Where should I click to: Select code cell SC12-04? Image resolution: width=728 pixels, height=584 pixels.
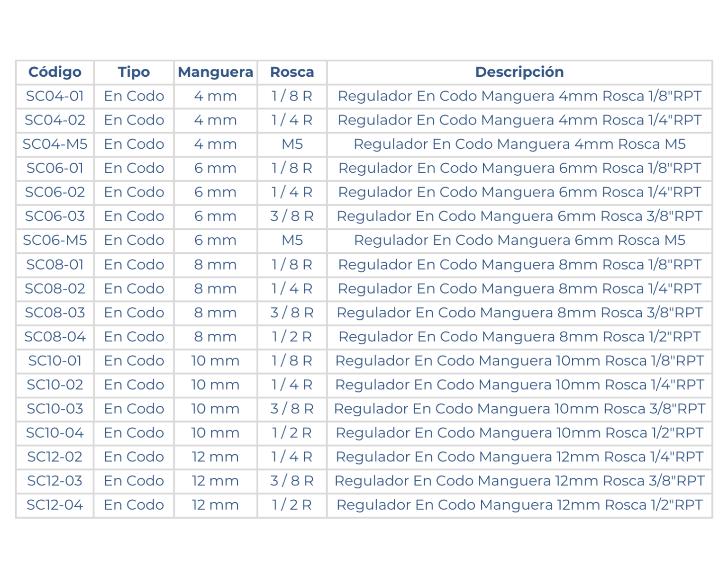click(55, 505)
